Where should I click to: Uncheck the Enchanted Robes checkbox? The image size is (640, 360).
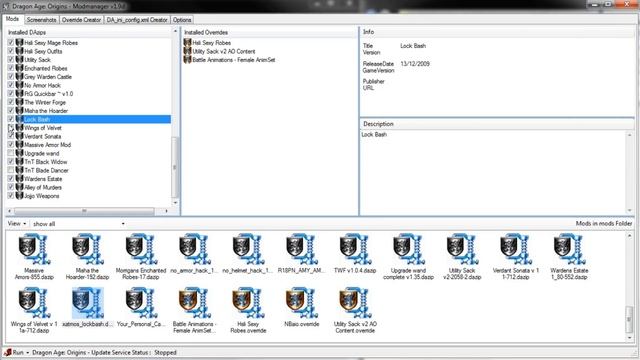[x=11, y=68]
